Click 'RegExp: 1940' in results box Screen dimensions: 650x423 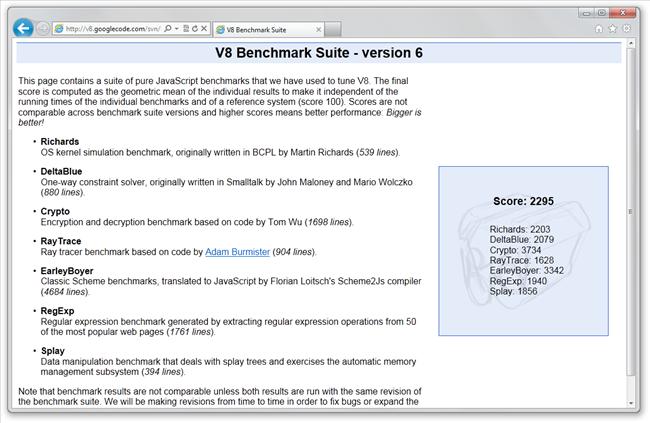(x=518, y=281)
